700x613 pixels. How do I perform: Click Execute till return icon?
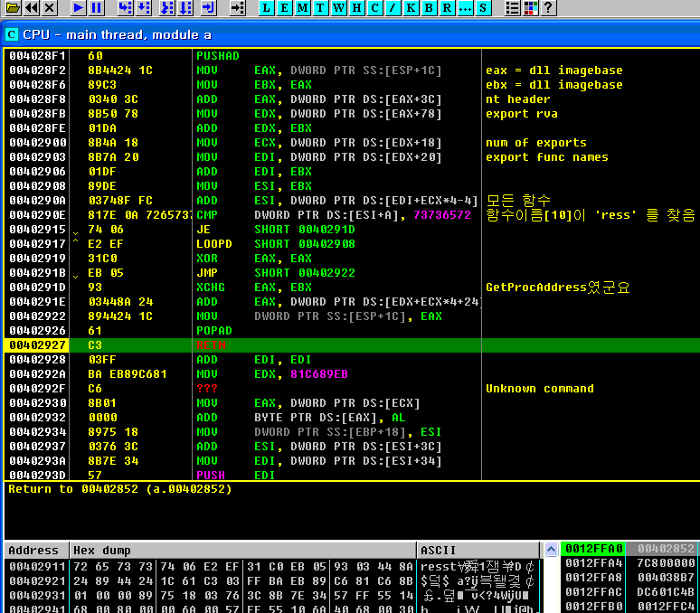tap(208, 7)
